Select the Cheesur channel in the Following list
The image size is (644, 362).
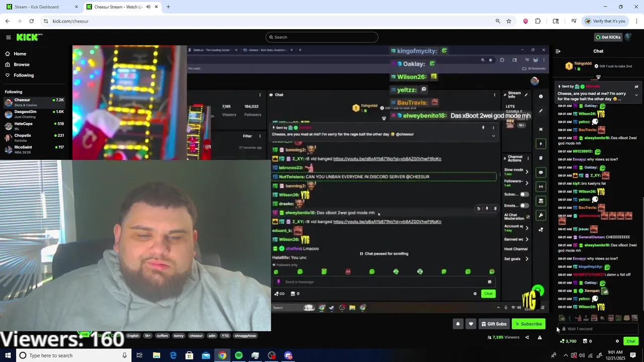tap(34, 102)
